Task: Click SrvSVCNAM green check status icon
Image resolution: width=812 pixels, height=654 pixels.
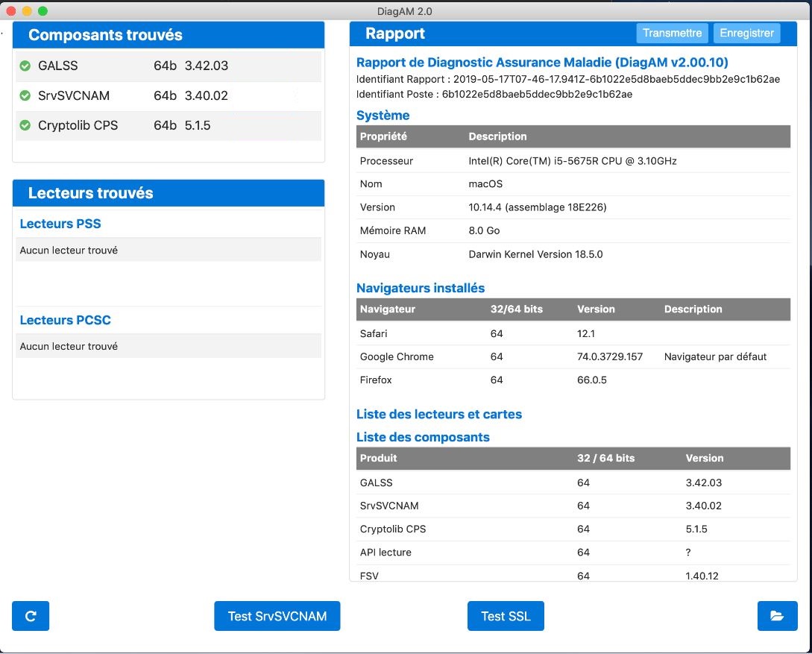Action: [25, 95]
